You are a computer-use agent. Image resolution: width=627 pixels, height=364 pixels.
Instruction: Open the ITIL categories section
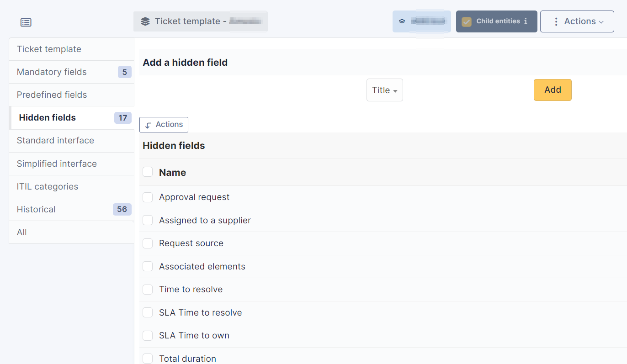pyautogui.click(x=47, y=186)
